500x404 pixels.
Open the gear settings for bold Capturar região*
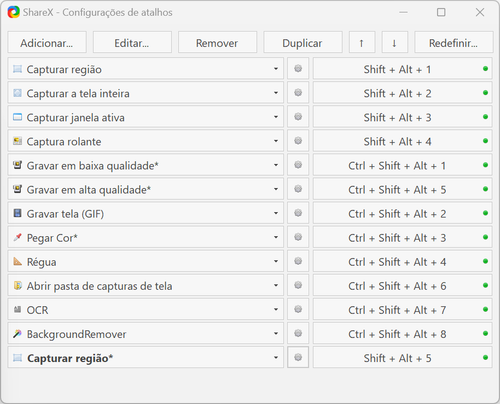298,357
